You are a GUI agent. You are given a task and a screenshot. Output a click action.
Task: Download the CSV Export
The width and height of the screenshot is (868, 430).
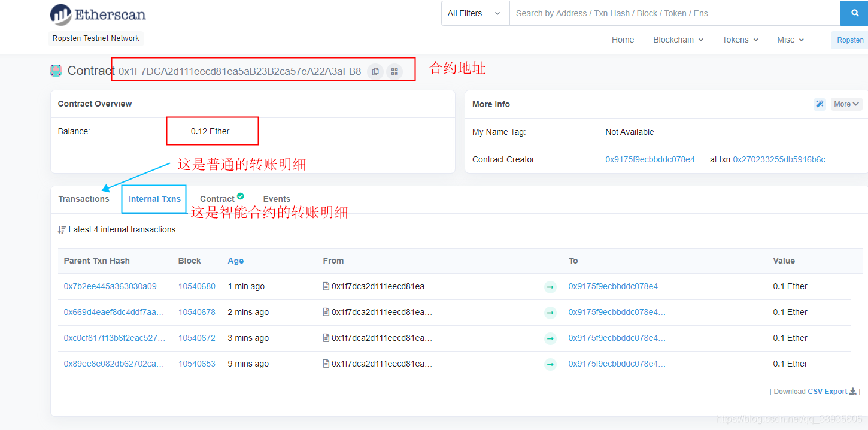pyautogui.click(x=833, y=392)
